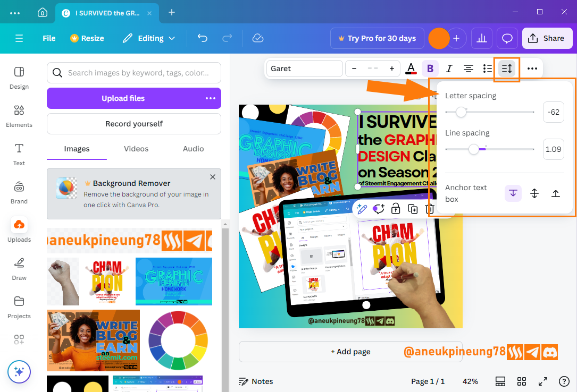Open more text options ellipsis

click(x=532, y=69)
